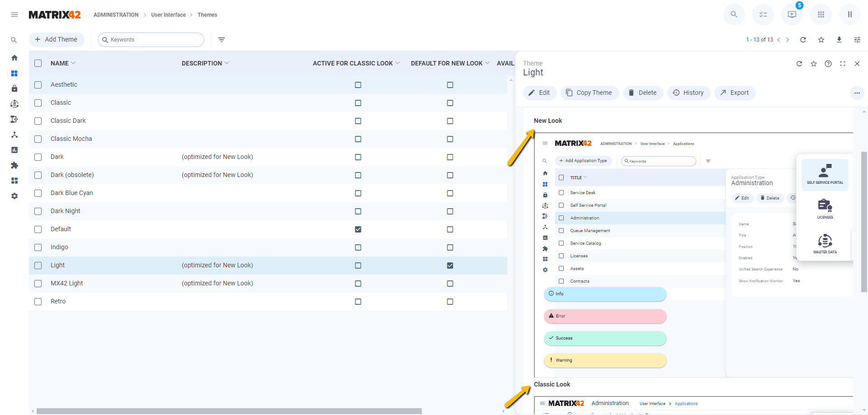Open the three-dot more actions menu
Image resolution: width=868 pixels, height=415 pixels.
click(857, 93)
